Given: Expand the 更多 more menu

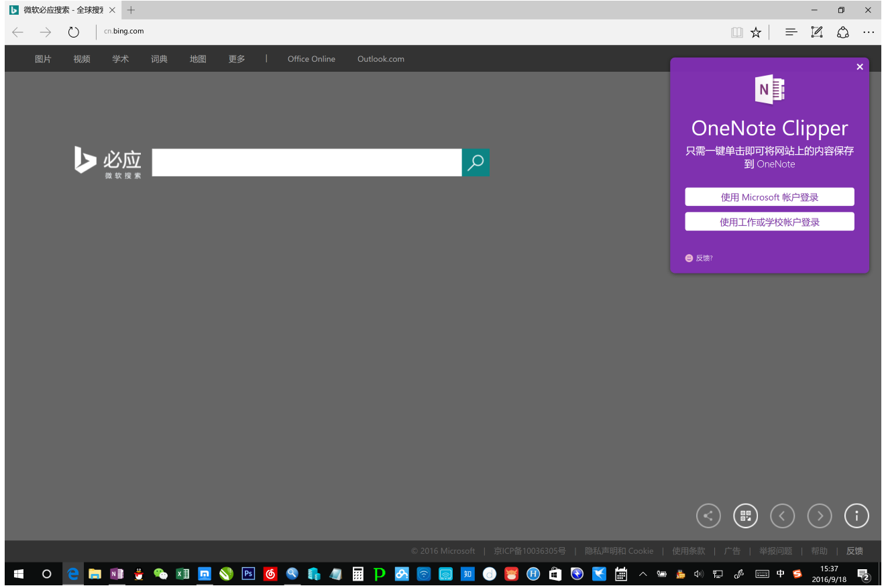Looking at the screenshot, I should pyautogui.click(x=237, y=59).
